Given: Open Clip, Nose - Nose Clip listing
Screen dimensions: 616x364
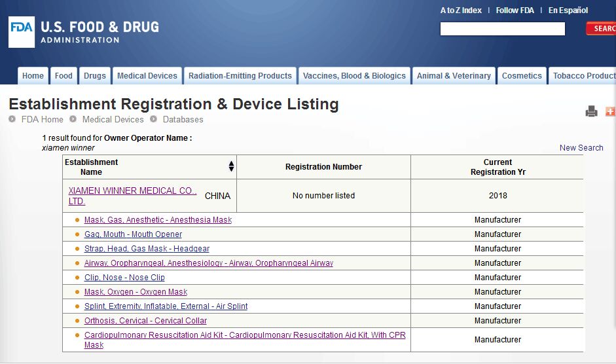Looking at the screenshot, I should click(124, 278).
